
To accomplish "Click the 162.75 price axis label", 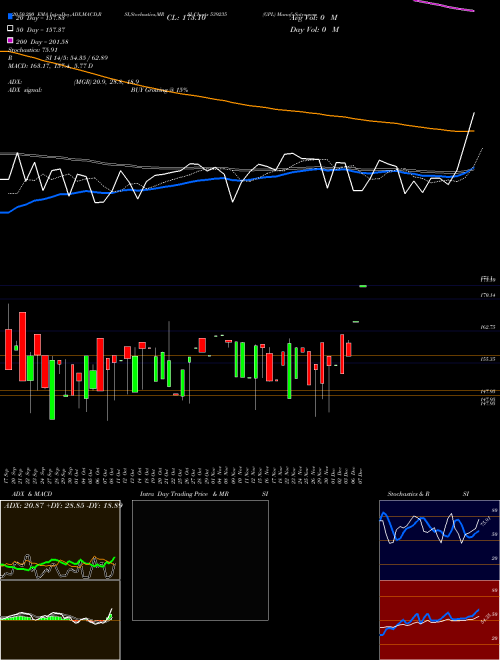I will click(x=489, y=327).
